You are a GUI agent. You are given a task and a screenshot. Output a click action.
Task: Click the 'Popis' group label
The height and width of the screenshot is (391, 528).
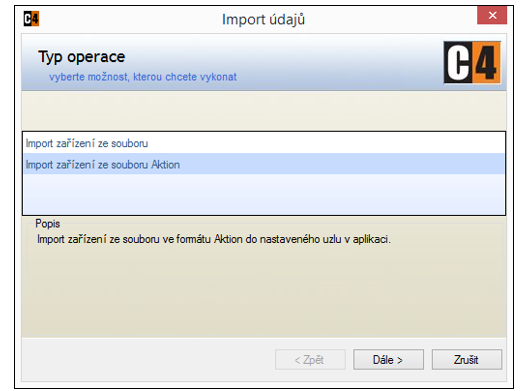point(47,224)
